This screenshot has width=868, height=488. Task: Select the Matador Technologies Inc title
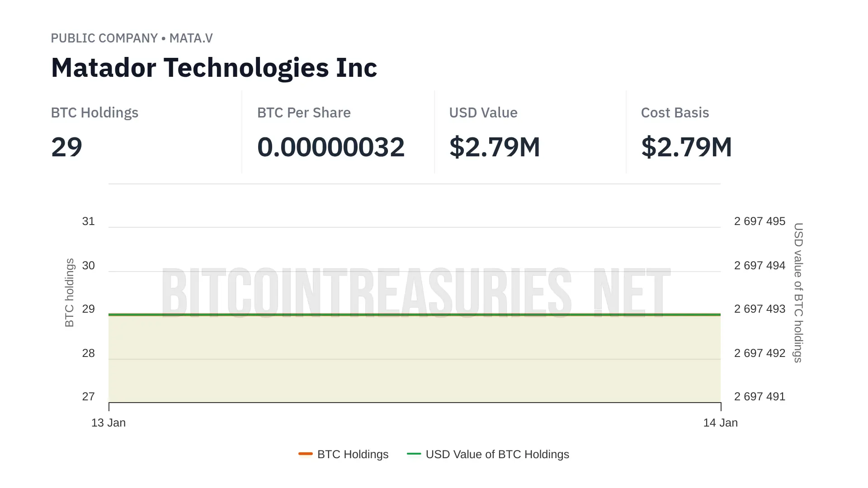214,67
